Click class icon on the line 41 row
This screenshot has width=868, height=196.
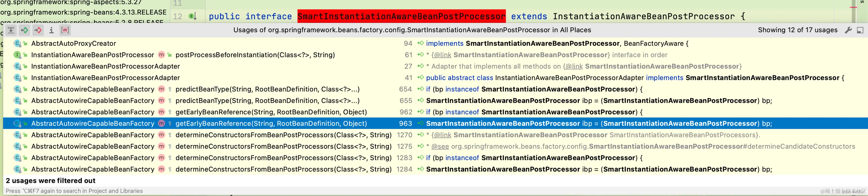click(17, 78)
